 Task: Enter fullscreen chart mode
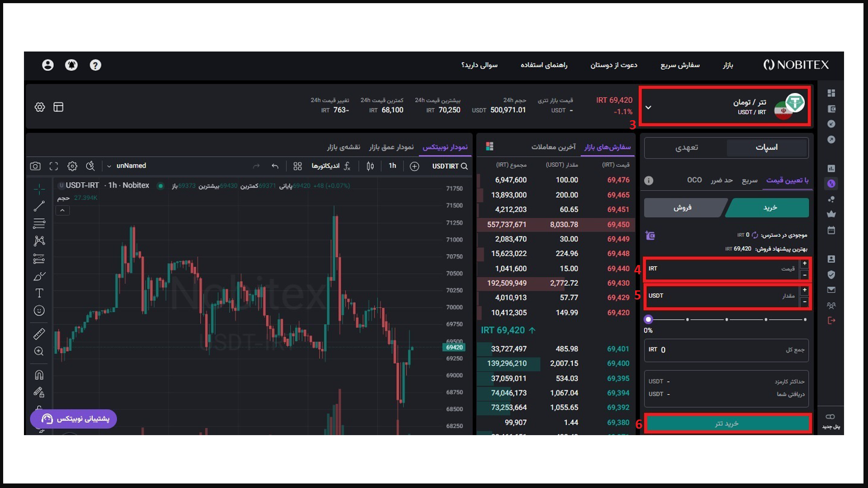pyautogui.click(x=54, y=166)
